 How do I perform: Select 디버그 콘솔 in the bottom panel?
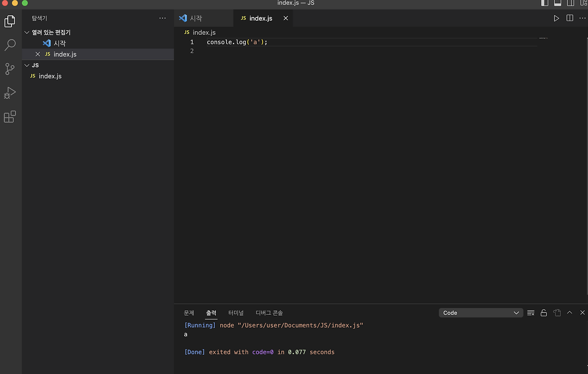(x=269, y=313)
